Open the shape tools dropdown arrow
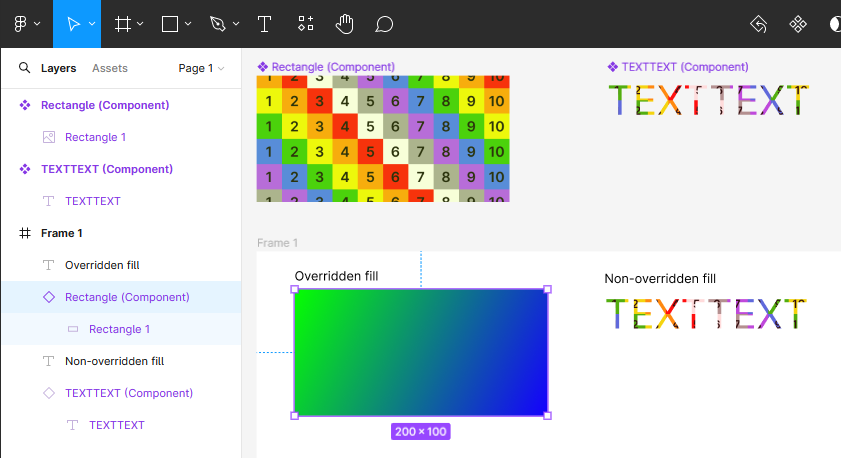The height and width of the screenshot is (458, 841). click(189, 24)
